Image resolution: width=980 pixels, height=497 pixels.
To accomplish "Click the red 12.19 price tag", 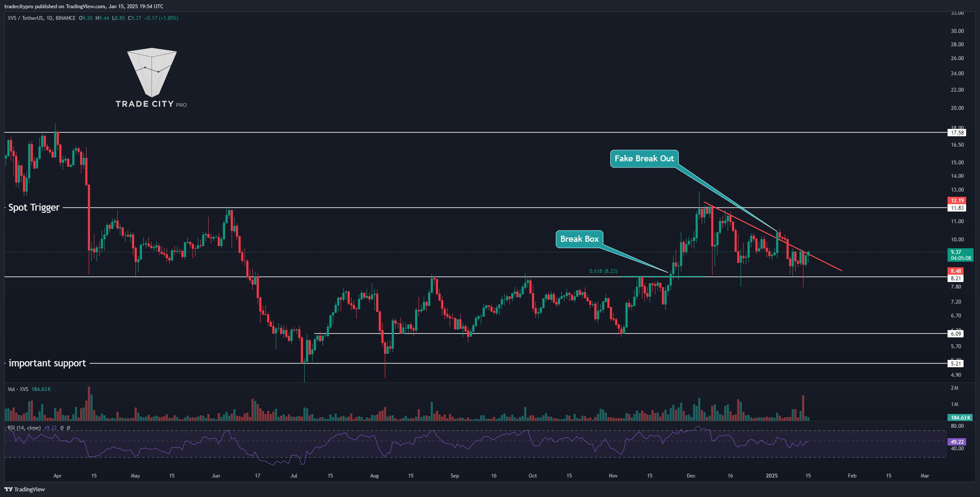I will click(957, 201).
